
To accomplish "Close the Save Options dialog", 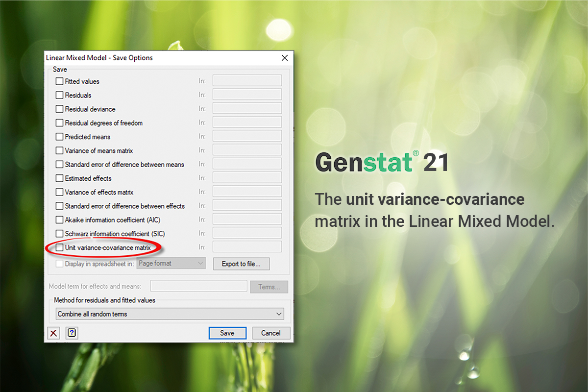I will 284,58.
